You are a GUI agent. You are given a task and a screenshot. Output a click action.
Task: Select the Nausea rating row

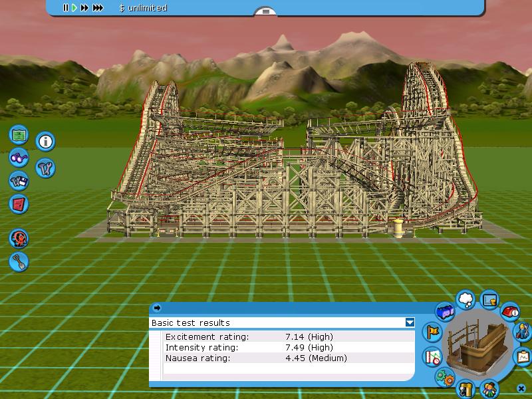pos(289,358)
